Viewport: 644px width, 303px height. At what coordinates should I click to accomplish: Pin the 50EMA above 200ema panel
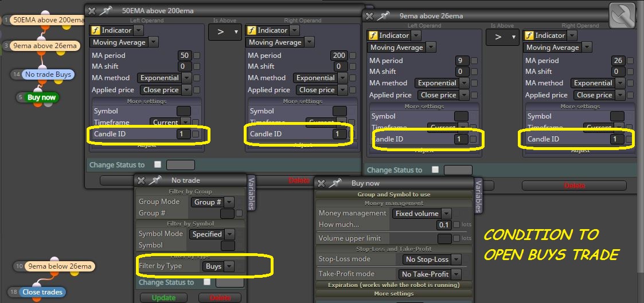106,11
